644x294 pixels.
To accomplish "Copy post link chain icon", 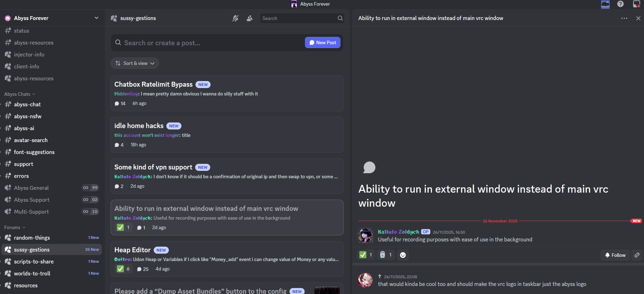I will click(x=637, y=255).
